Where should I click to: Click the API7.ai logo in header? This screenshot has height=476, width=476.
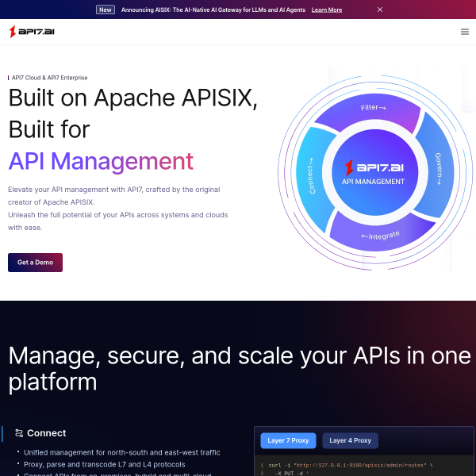(32, 32)
